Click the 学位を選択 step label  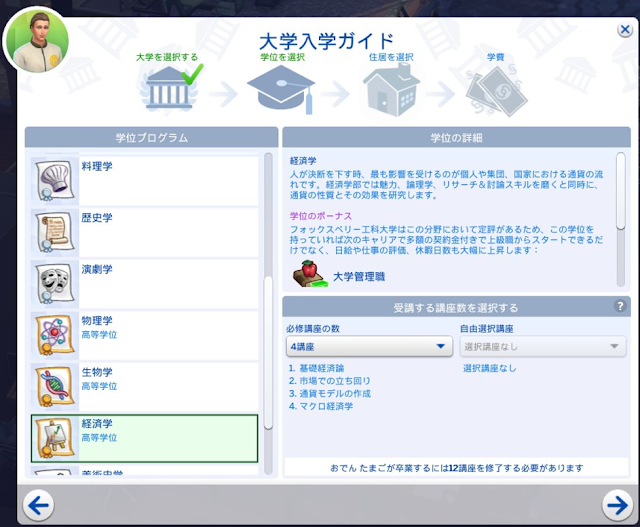[282, 57]
